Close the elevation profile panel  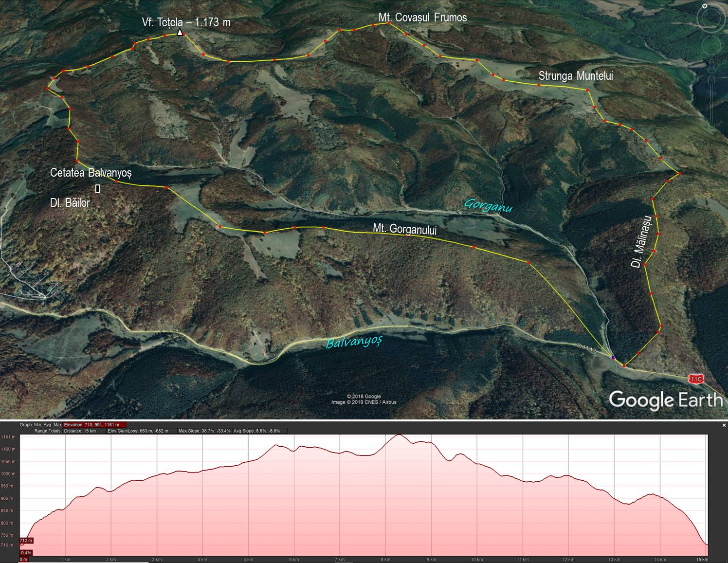724,425
